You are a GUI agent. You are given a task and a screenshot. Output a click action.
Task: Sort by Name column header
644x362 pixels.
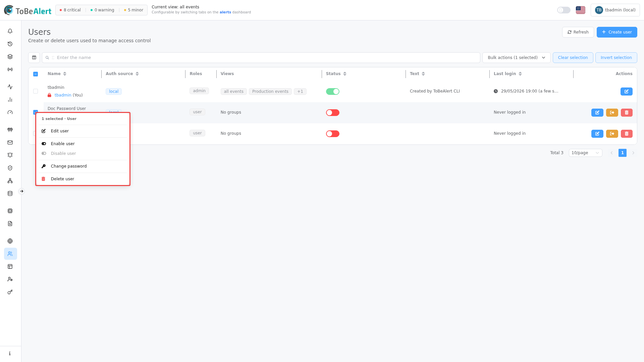tap(57, 74)
